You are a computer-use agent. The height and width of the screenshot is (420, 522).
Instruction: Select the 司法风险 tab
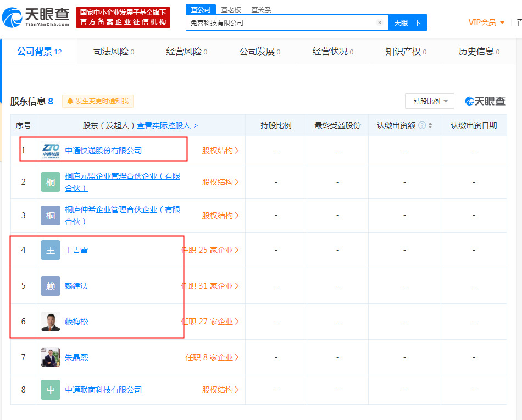click(x=114, y=51)
